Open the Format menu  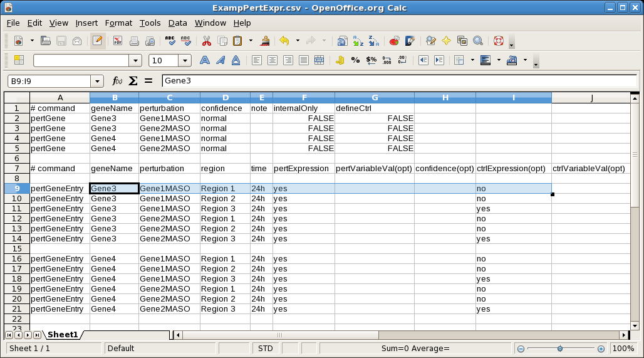pyautogui.click(x=118, y=23)
